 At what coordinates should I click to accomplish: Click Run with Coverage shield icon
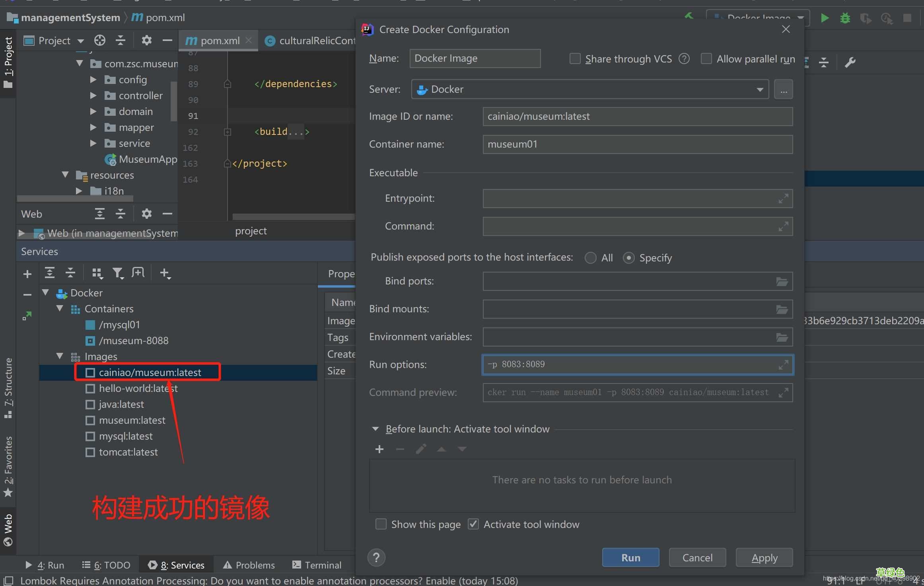pos(866,18)
